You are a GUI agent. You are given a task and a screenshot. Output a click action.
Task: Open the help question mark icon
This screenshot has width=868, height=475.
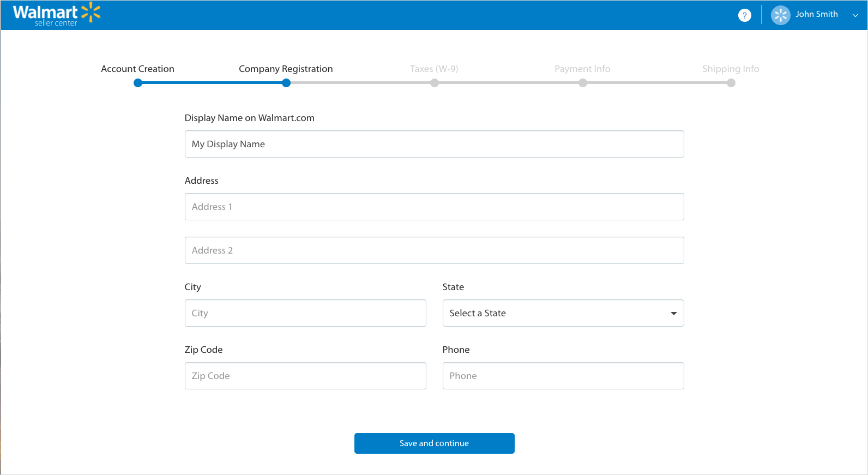744,15
